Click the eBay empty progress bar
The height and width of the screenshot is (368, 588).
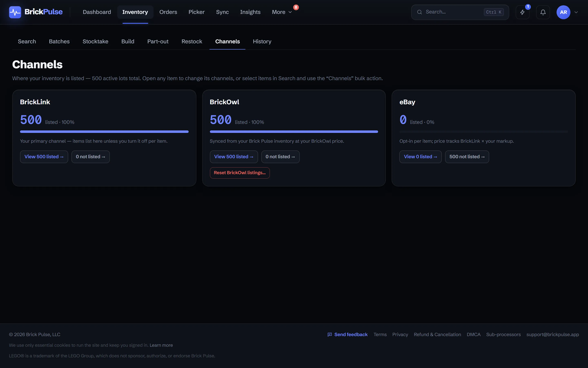click(483, 132)
